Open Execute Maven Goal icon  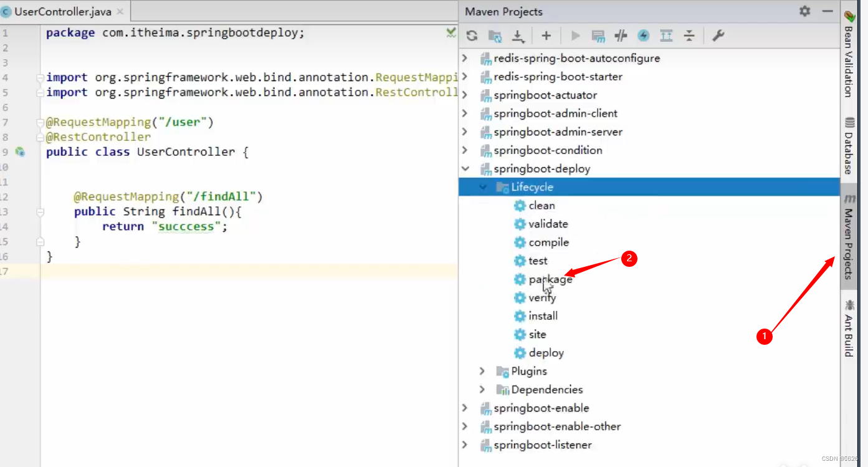pos(598,36)
